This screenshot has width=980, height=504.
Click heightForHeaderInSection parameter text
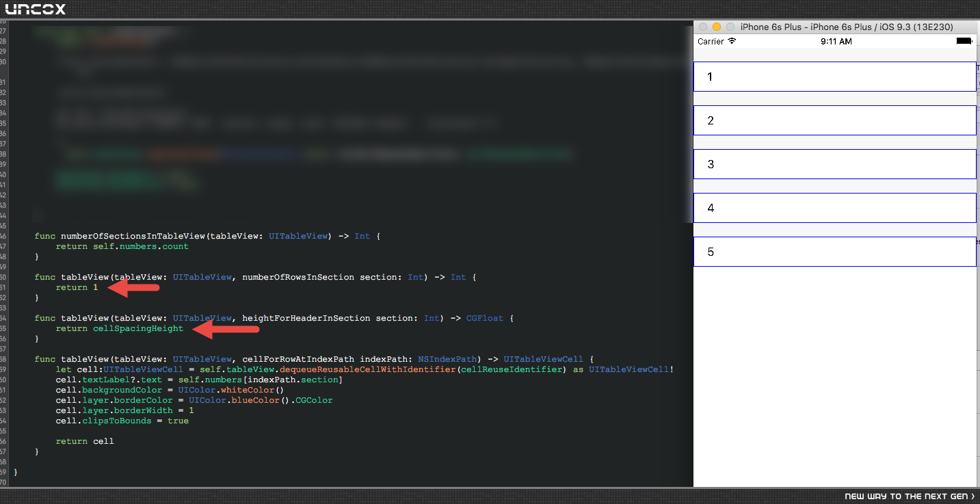(x=306, y=318)
